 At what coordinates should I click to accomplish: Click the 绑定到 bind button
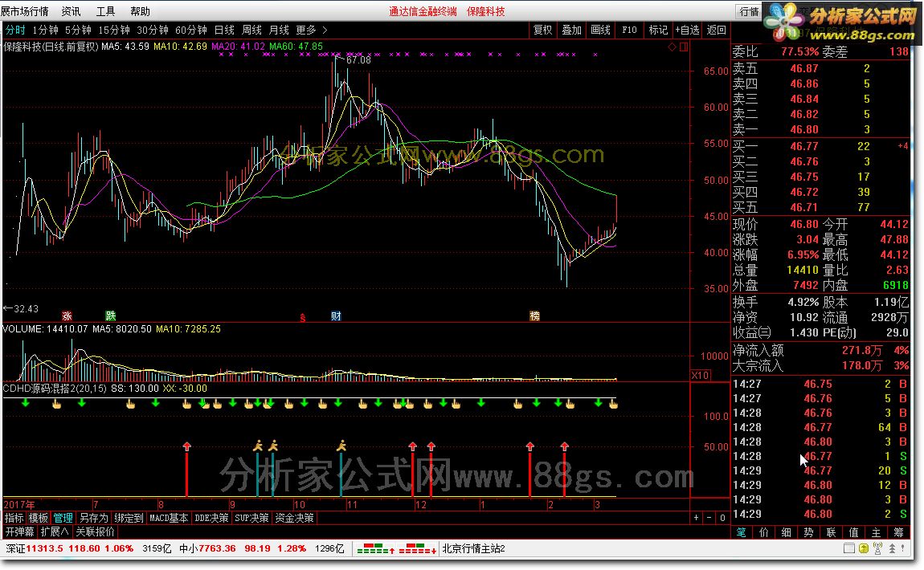pos(129,518)
